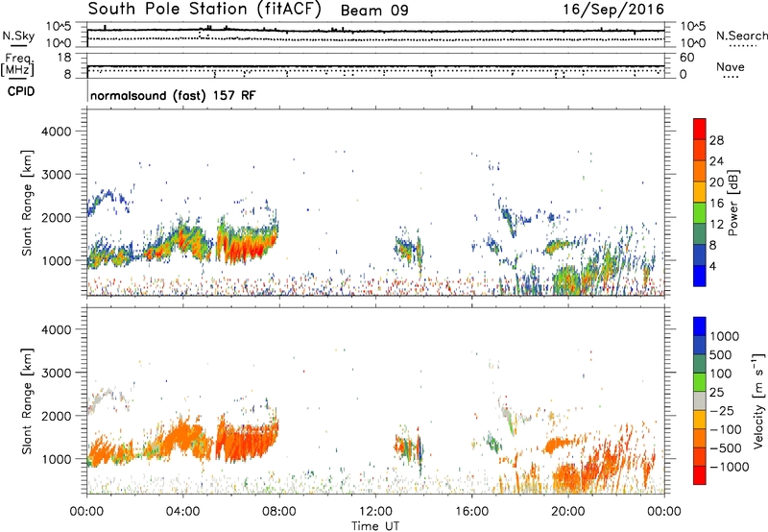
Task: Click the 'Velocity [m s-1]' color bar label
Action: click(x=758, y=400)
